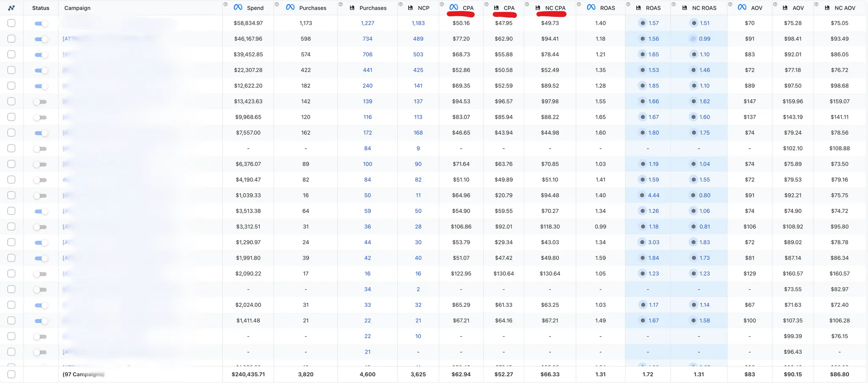Click the 706 purchases link
868x383 pixels.
tap(367, 55)
